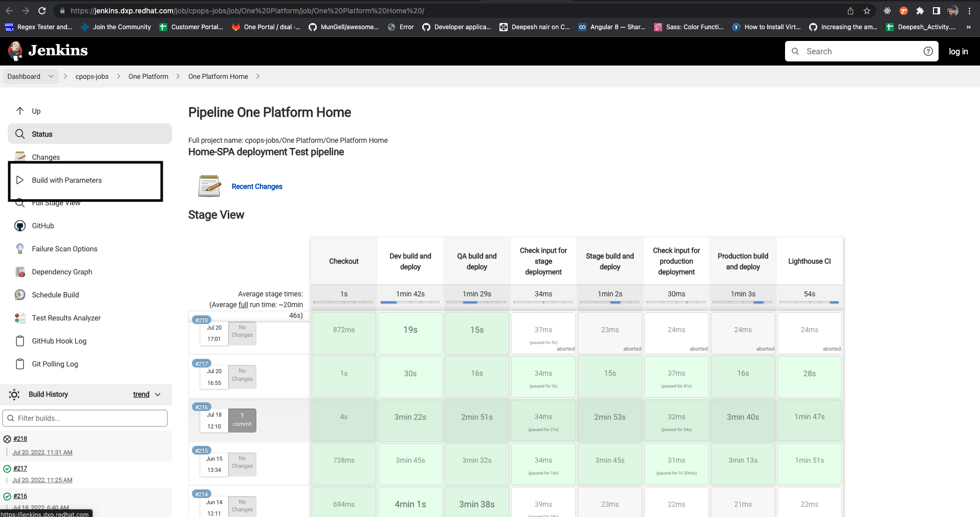The width and height of the screenshot is (980, 517).
Task: Reload the page with browser refresh icon
Action: 42,11
